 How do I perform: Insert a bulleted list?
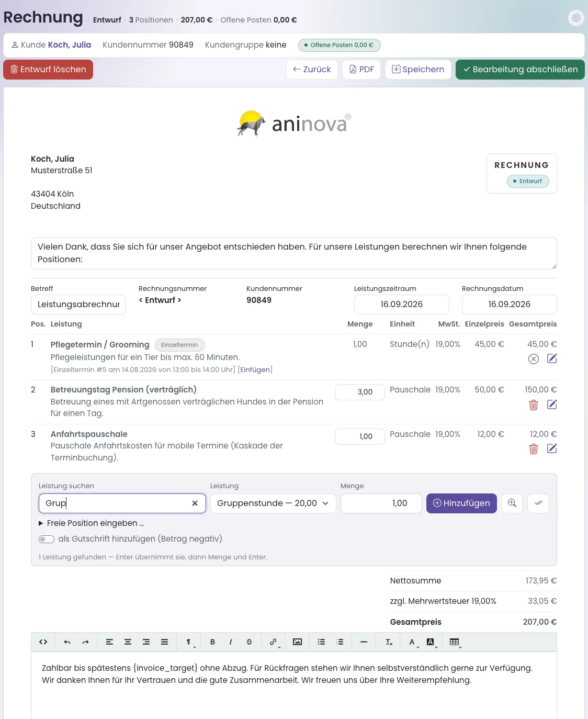[x=321, y=642]
